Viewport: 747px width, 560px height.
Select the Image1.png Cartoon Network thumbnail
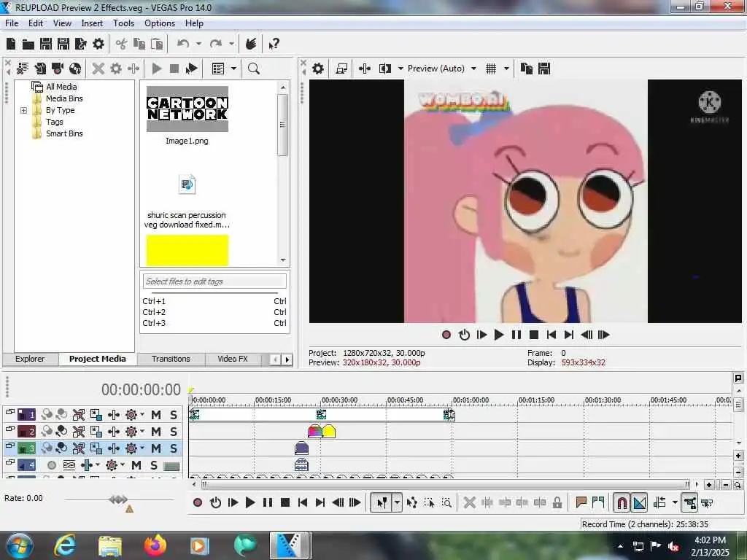[187, 109]
